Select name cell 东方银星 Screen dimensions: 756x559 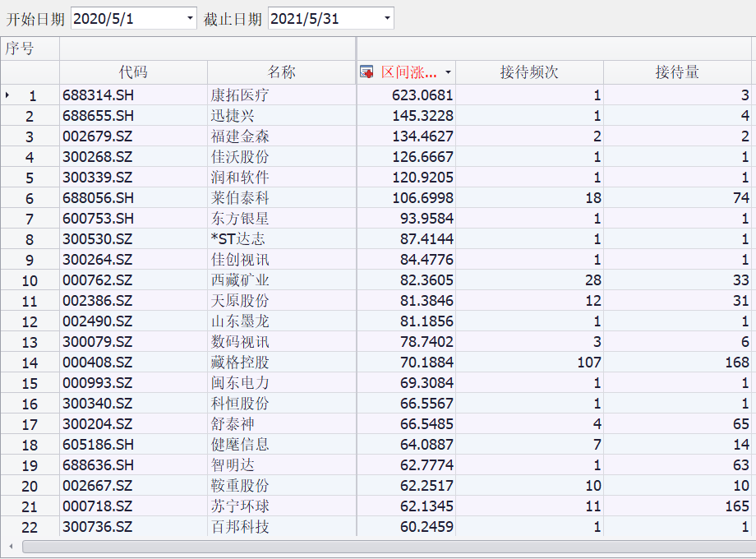[x=282, y=219]
